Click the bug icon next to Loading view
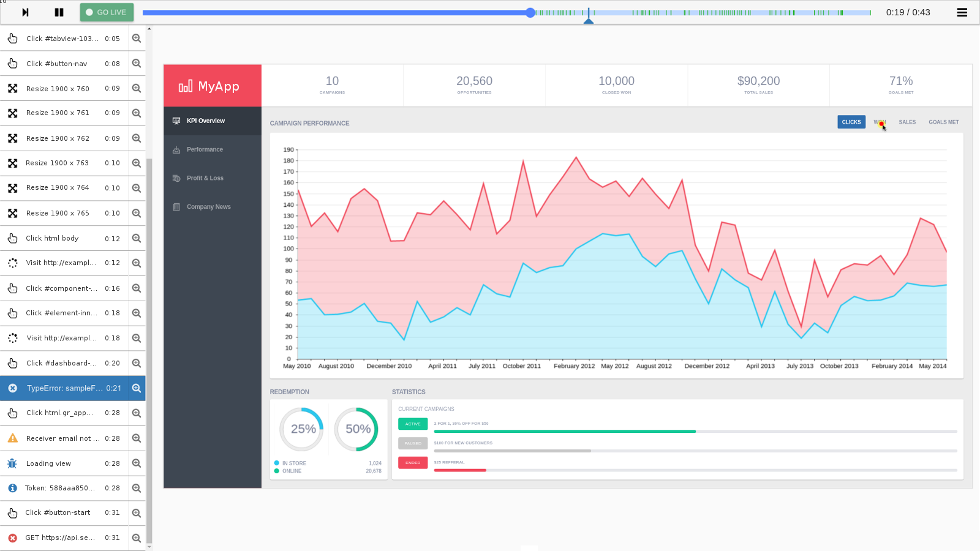The image size is (980, 551). (x=12, y=463)
